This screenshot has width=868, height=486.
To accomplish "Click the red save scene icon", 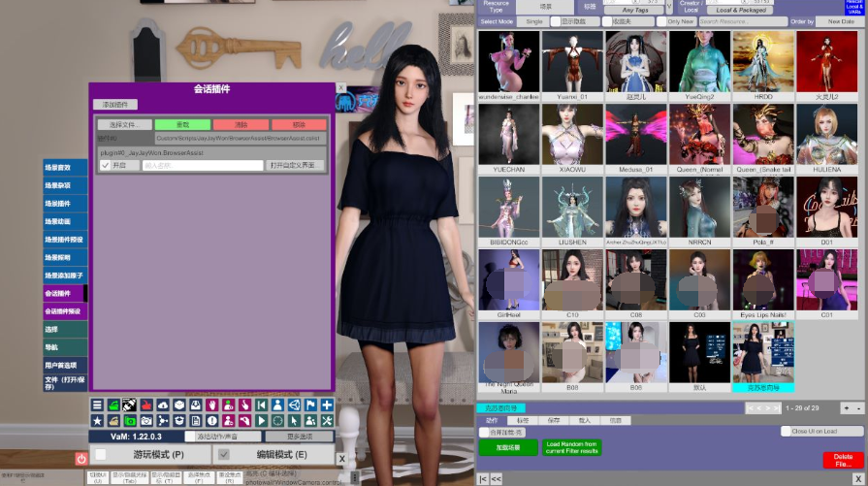I will (146, 405).
